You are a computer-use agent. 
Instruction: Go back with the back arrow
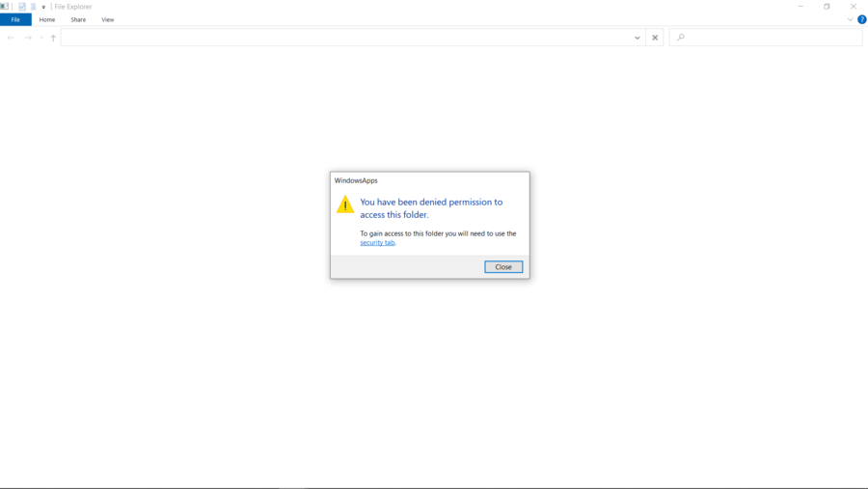pyautogui.click(x=11, y=38)
